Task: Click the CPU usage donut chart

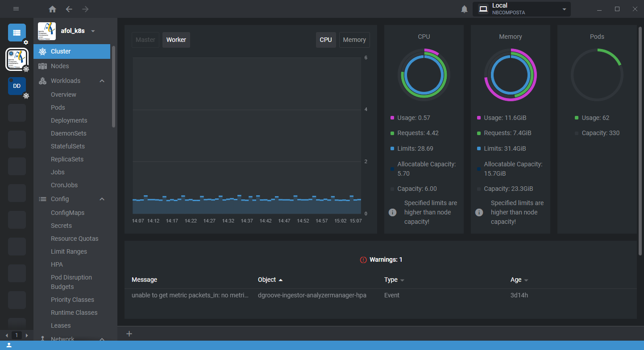Action: click(424, 75)
